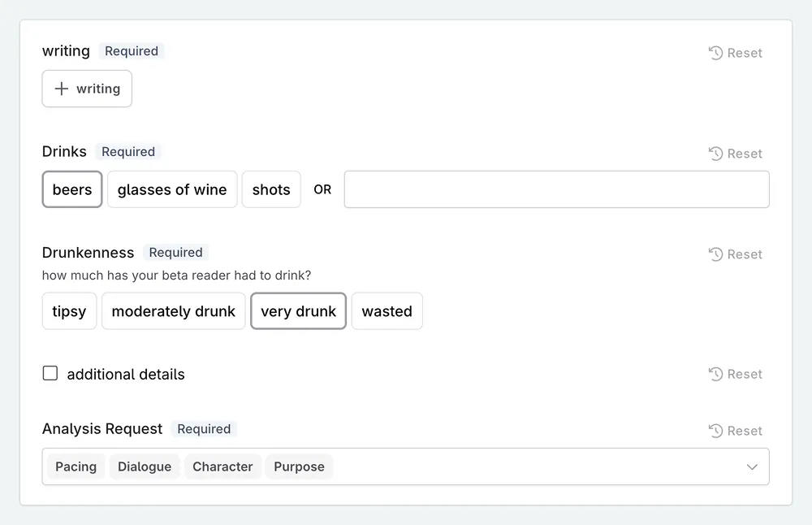
Task: Deselect the very drunk option
Action: [298, 311]
